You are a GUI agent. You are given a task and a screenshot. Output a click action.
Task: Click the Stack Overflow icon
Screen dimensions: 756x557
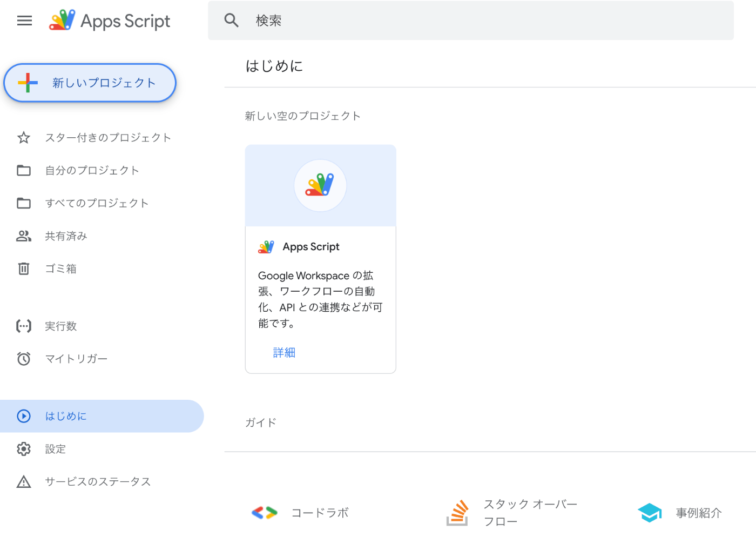tap(457, 513)
